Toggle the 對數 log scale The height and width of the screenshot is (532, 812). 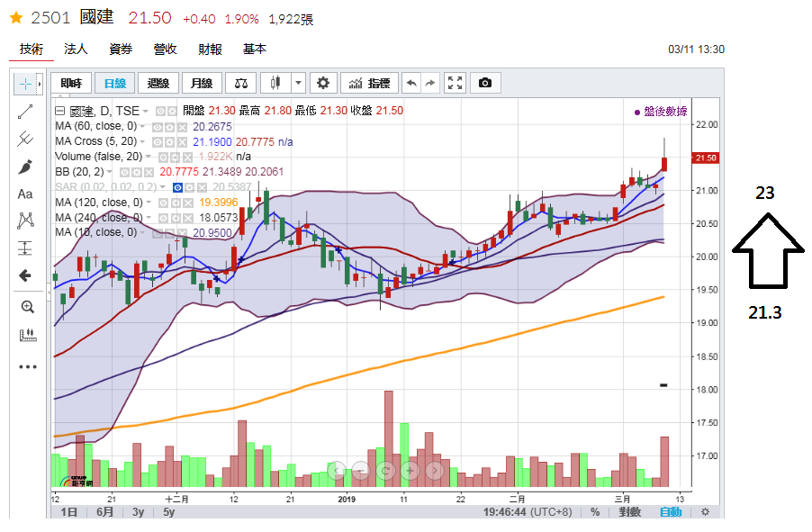point(629,512)
